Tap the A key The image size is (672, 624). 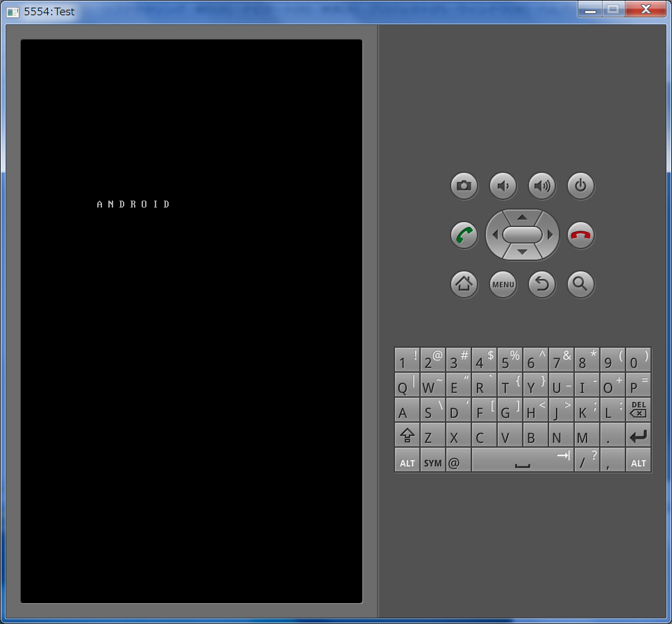click(407, 410)
